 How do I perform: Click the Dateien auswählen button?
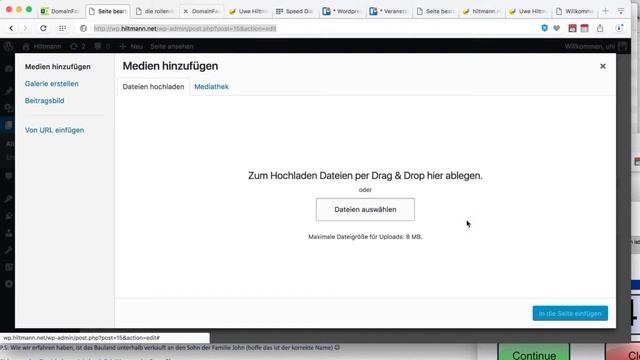click(365, 209)
